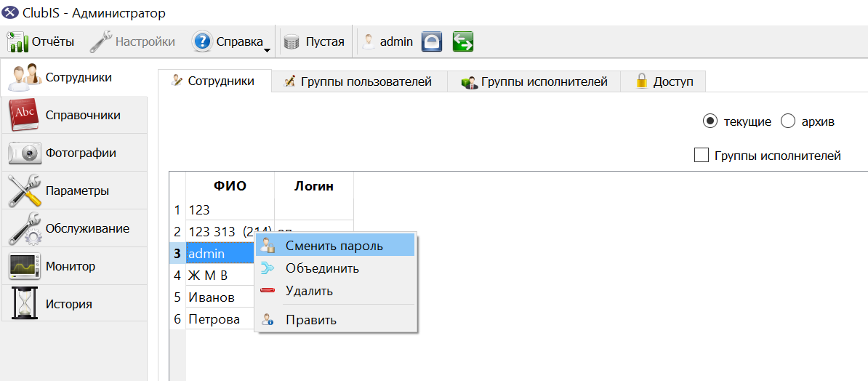
Task: Click the ФИО column header
Action: [x=230, y=186]
